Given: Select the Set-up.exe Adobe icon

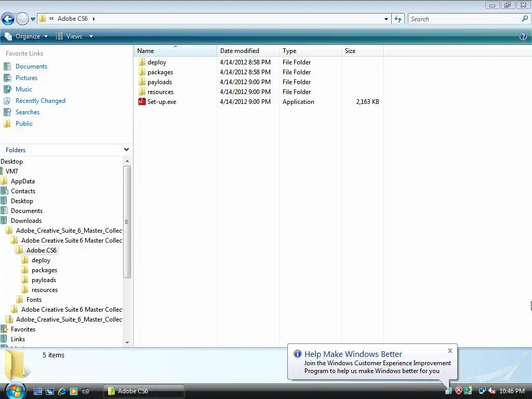Looking at the screenshot, I should (142, 101).
